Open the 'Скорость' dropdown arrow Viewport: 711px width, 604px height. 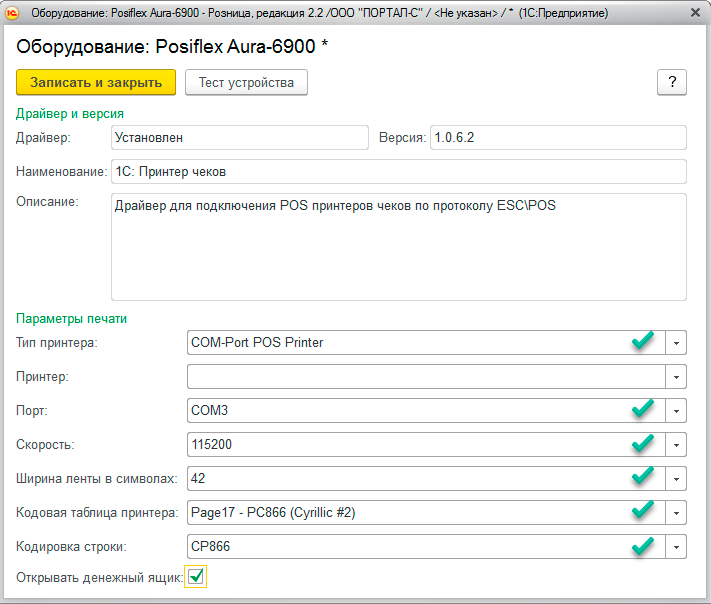[677, 445]
